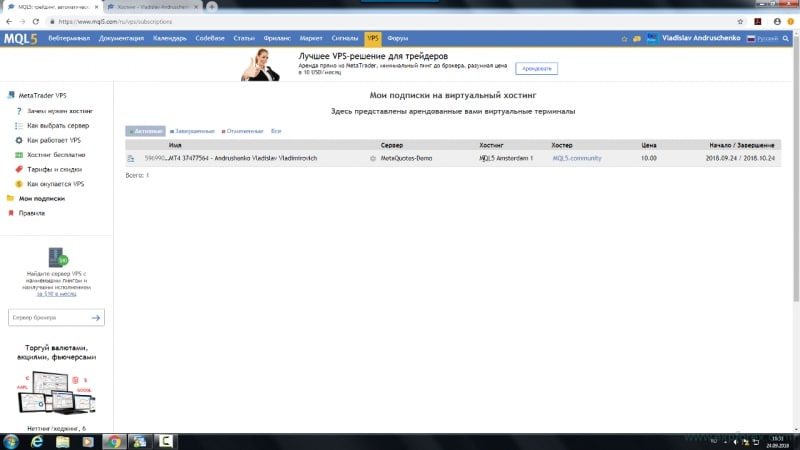Viewport: 800px width, 450px height.
Task: Open 'Тарифы и скидки' sidebar link
Action: pos(55,169)
